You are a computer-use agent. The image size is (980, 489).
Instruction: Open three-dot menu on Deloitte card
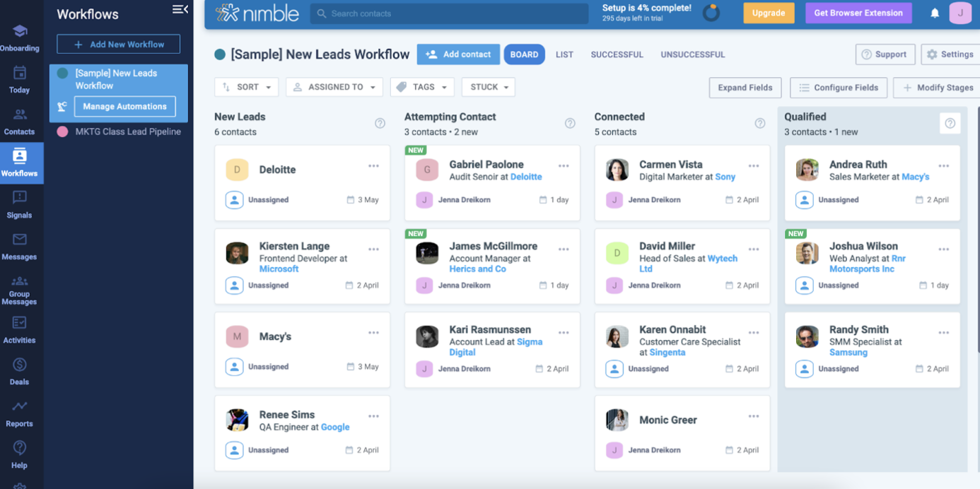coord(373,166)
